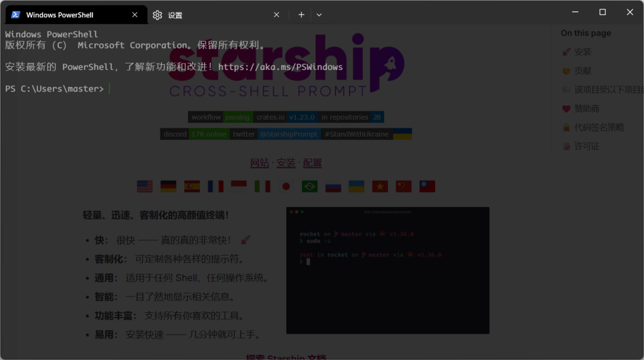
Task: Select the Chinese flag on Starship page
Action: [404, 186]
